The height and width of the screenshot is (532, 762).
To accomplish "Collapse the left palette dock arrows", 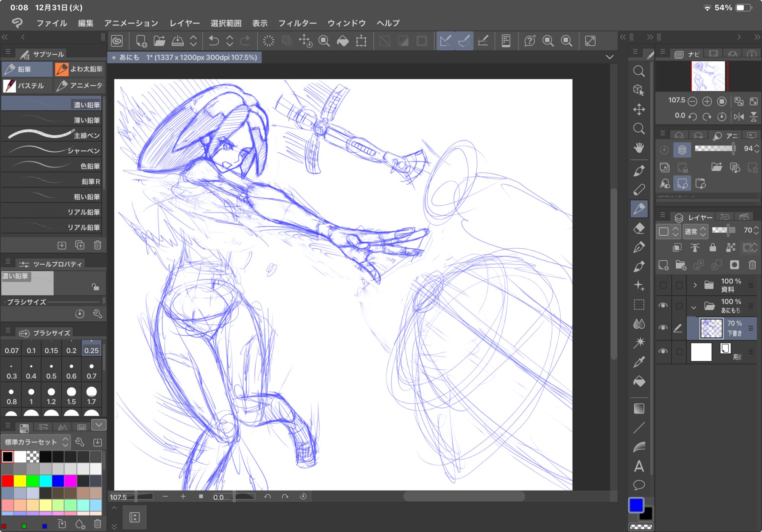I will tap(5, 37).
